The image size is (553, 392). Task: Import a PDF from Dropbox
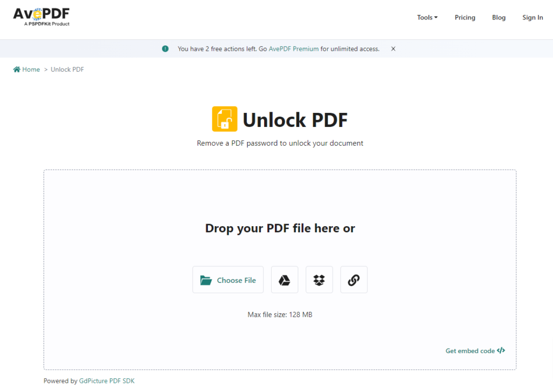click(319, 279)
